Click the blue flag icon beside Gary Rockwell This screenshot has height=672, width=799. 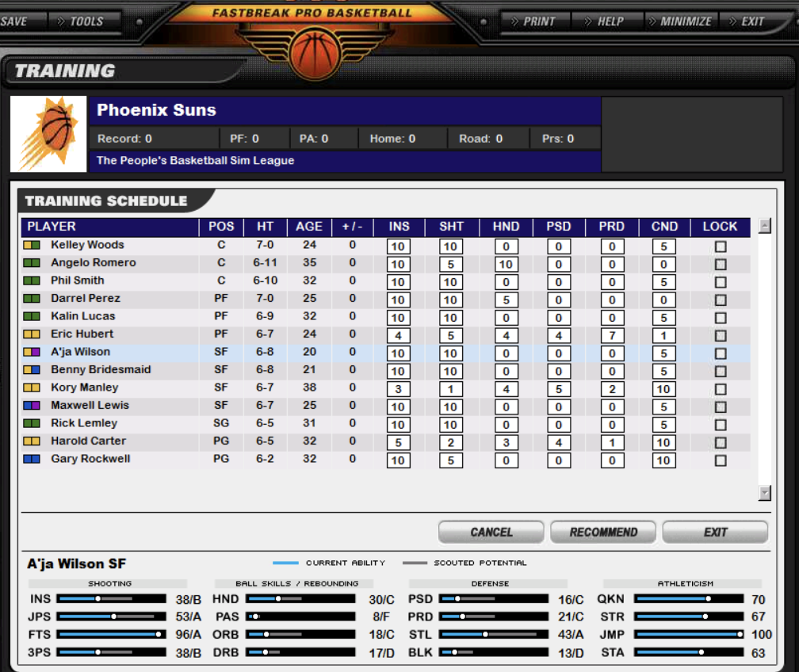[x=32, y=459]
